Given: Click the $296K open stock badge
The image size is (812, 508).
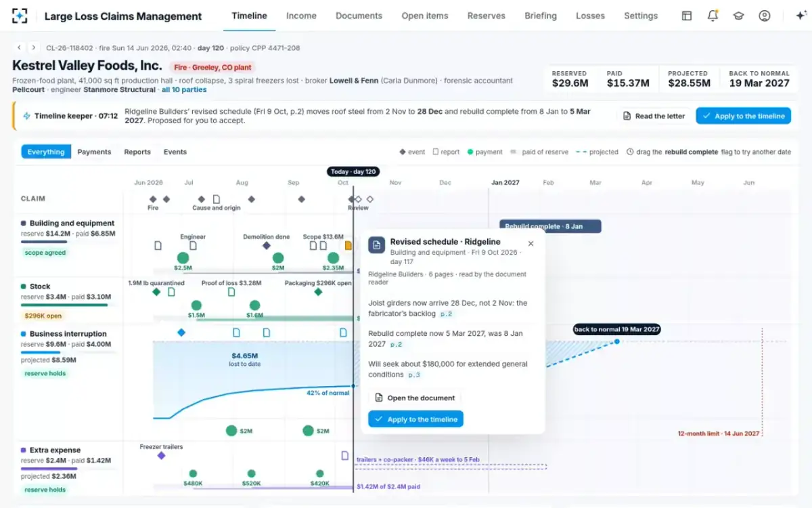Looking at the screenshot, I should (x=43, y=316).
